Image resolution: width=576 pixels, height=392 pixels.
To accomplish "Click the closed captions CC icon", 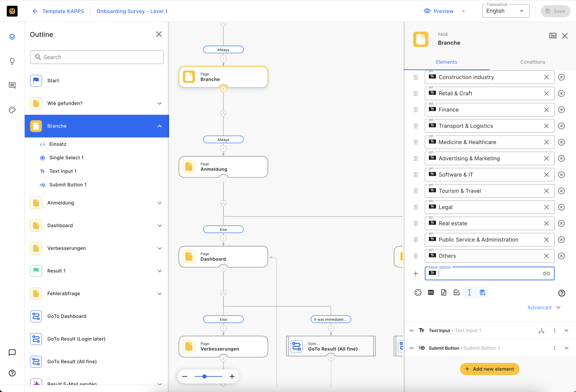I will (x=431, y=292).
